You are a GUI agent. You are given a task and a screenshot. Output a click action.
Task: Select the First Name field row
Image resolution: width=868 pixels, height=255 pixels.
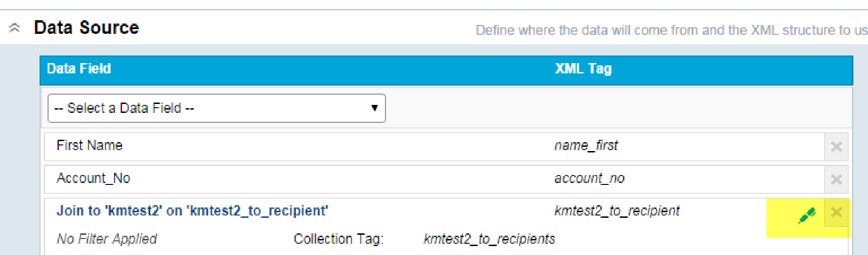point(90,145)
